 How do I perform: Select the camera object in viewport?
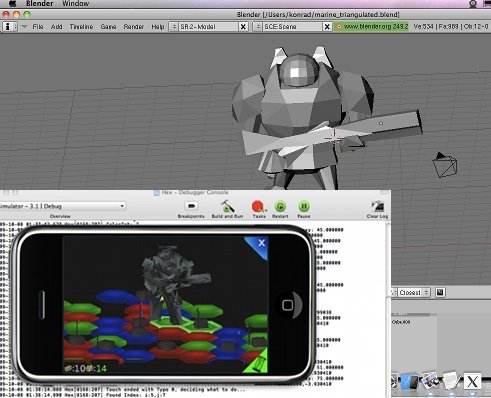point(445,165)
